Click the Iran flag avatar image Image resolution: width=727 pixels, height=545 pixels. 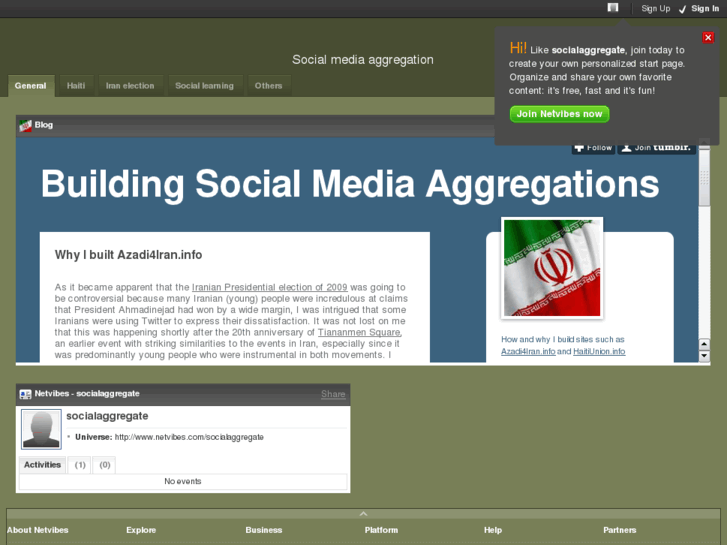click(x=552, y=268)
